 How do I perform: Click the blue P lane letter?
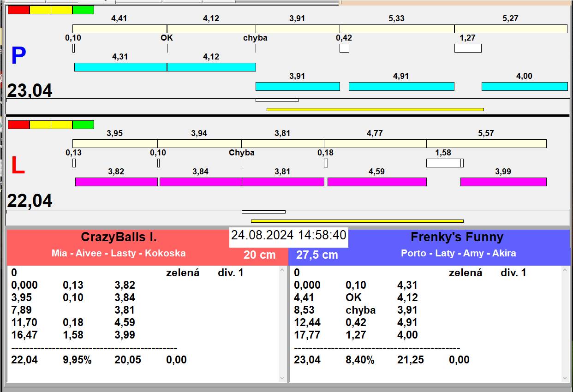click(18, 56)
